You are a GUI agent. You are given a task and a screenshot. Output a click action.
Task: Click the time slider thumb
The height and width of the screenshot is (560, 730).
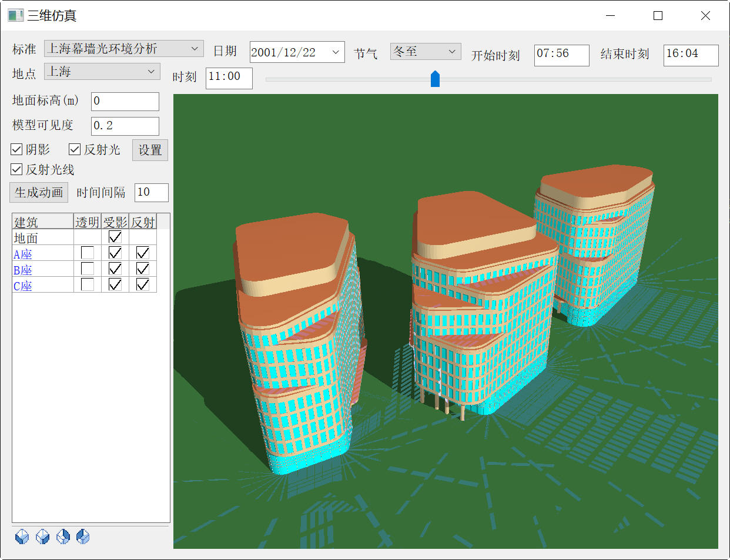(x=435, y=79)
